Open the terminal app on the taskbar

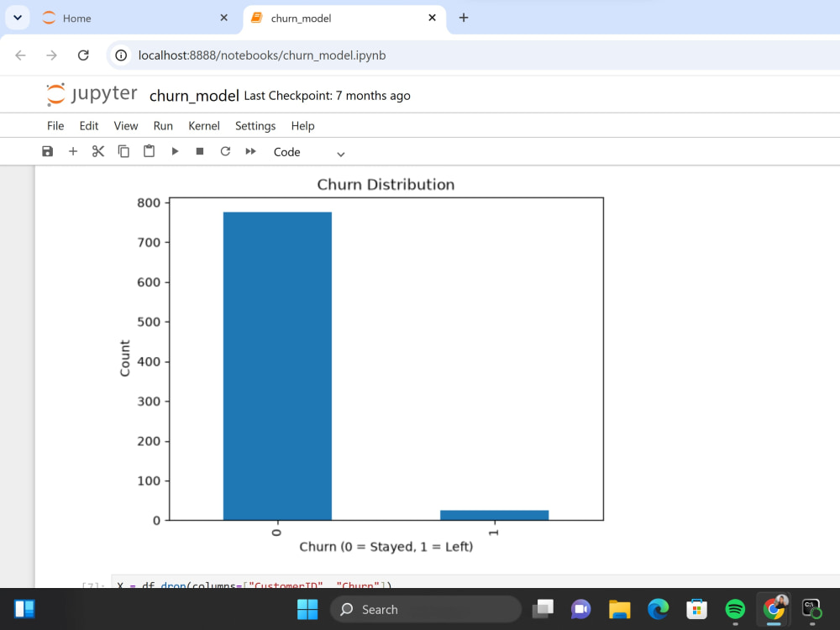coord(811,609)
